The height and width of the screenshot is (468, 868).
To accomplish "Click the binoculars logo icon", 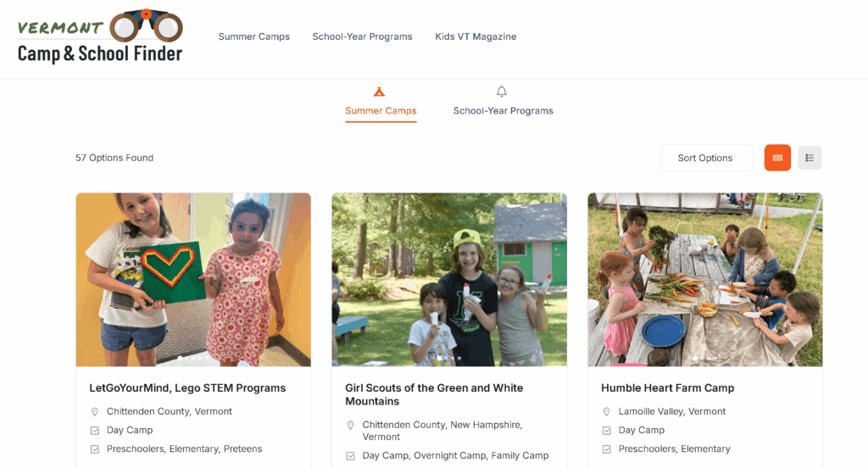I will [x=146, y=25].
